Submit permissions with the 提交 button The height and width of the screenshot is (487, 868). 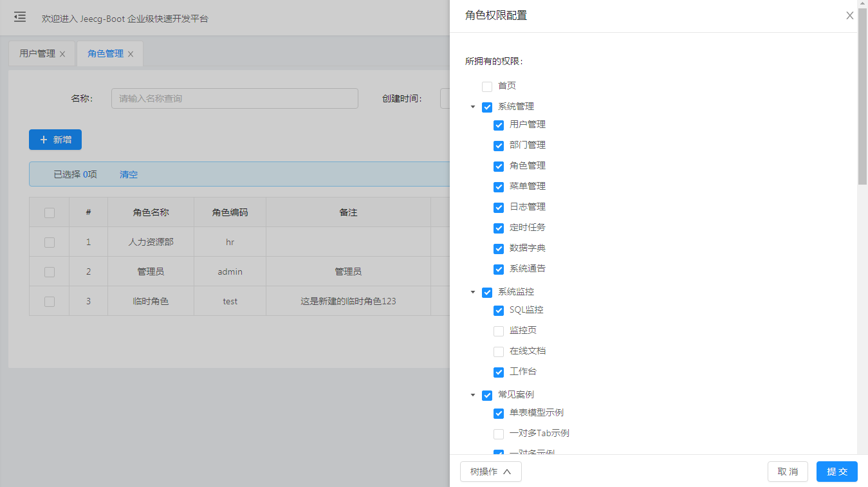point(836,472)
